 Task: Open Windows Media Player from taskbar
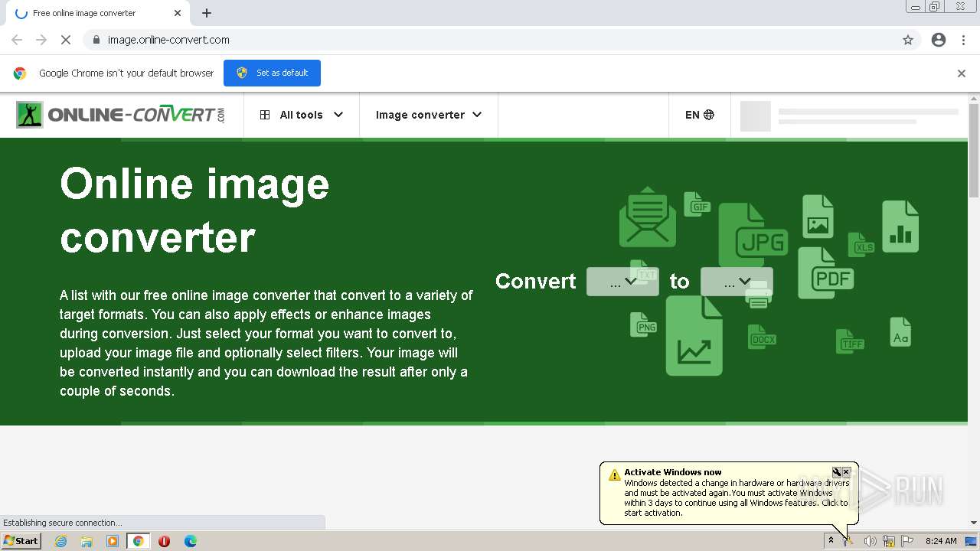[x=113, y=541]
